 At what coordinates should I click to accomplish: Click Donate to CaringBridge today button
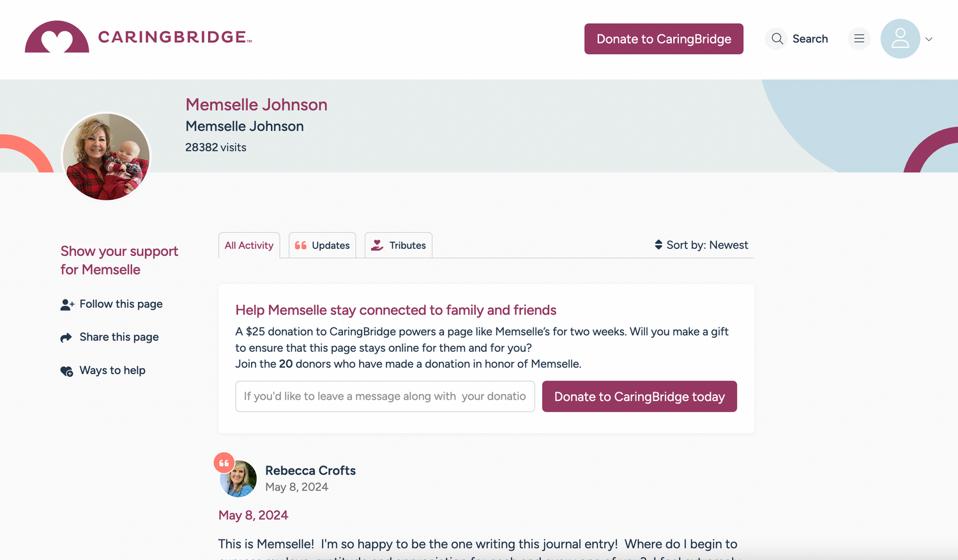coord(639,397)
